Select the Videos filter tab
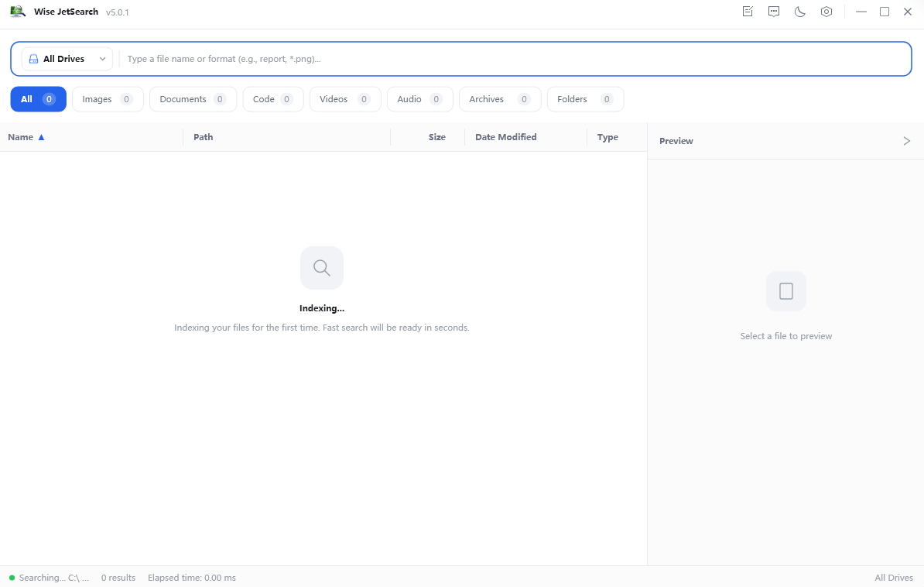This screenshot has height=587, width=924. (345, 99)
